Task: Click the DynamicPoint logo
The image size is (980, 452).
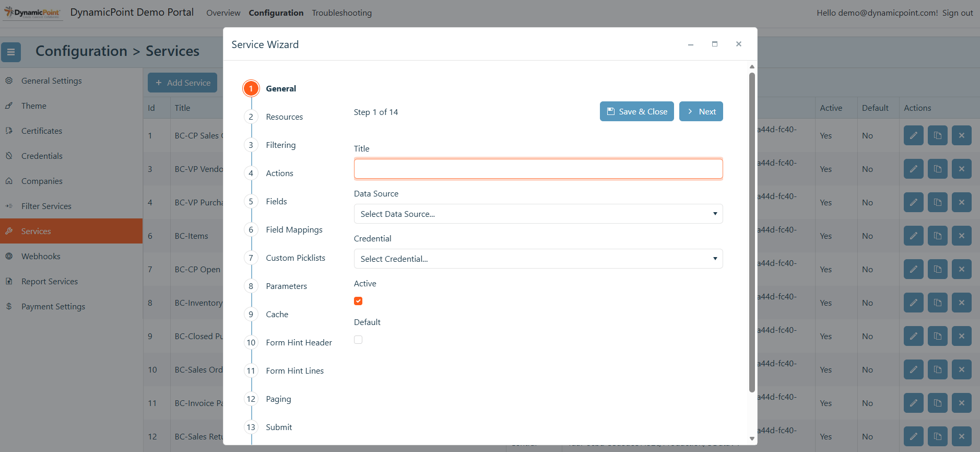Action: coord(33,13)
